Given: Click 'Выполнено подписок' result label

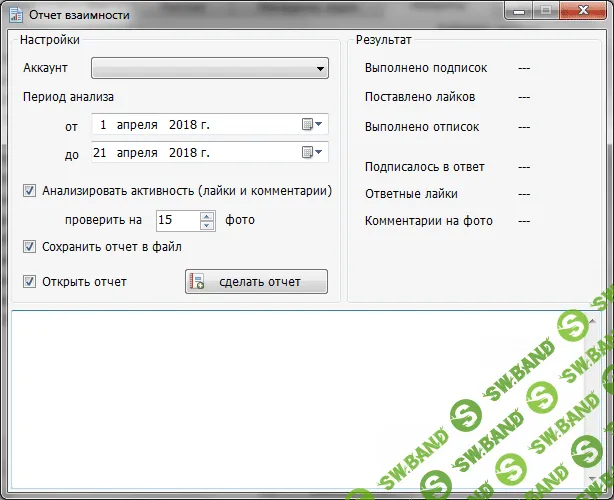Looking at the screenshot, I should tap(426, 68).
